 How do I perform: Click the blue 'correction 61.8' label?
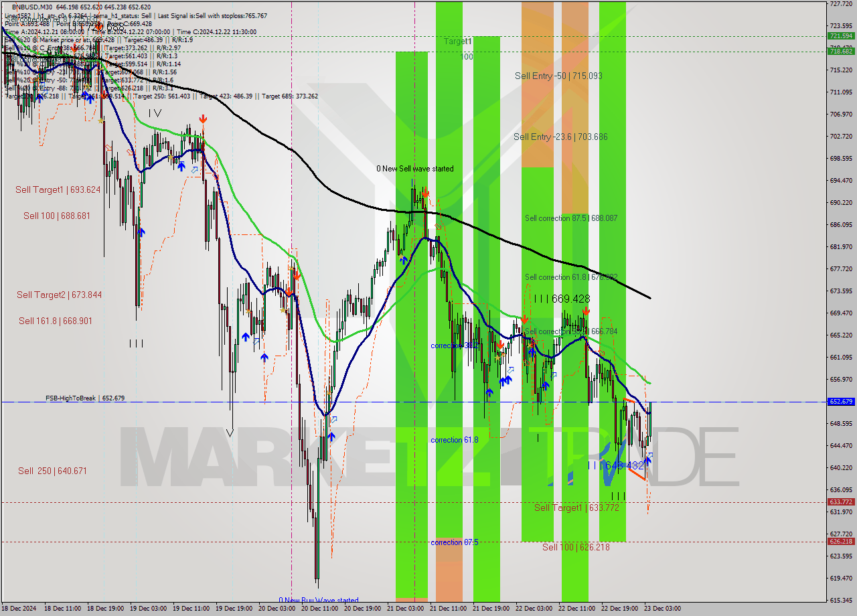click(454, 440)
